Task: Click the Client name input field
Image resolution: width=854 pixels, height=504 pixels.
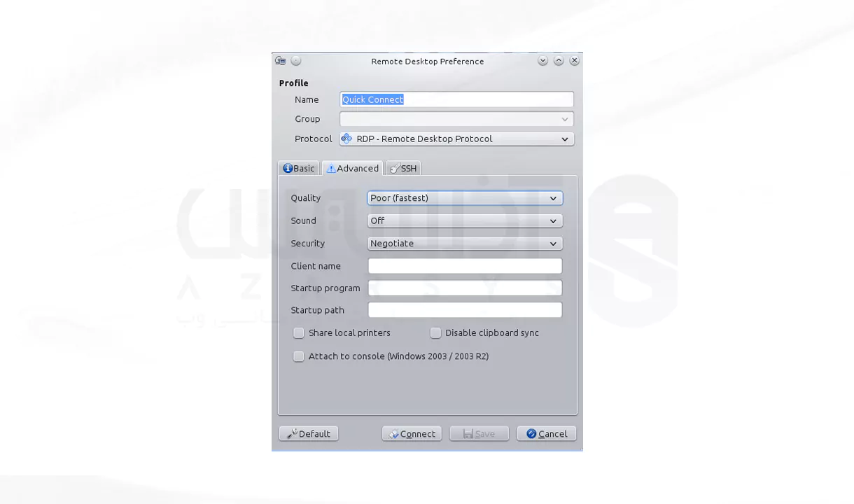Action: click(465, 266)
